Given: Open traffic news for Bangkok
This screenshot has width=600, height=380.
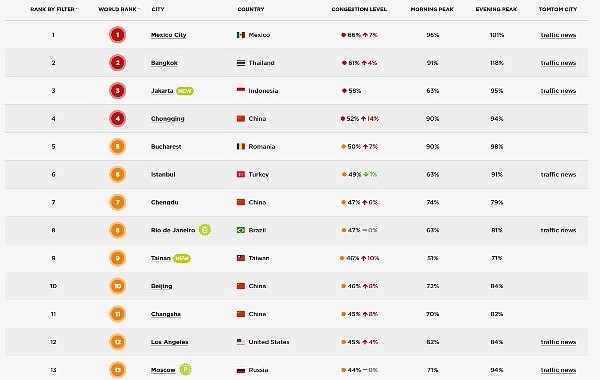Looking at the screenshot, I should click(x=558, y=63).
